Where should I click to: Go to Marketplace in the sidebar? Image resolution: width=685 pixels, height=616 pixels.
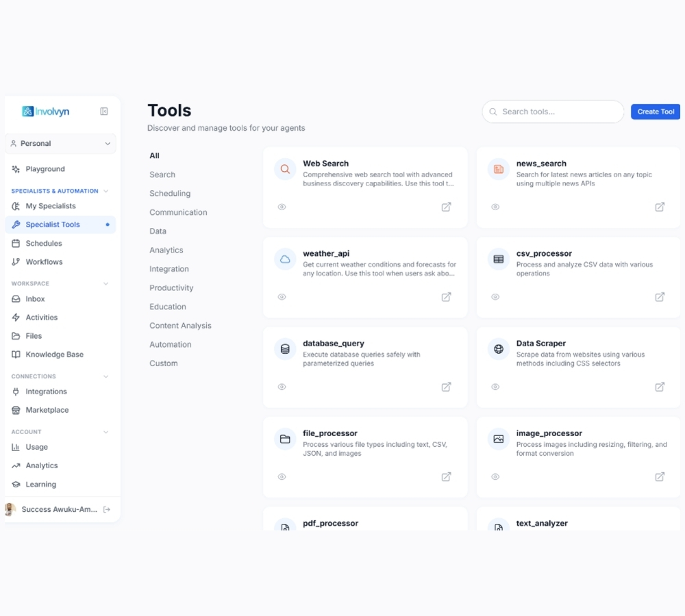coord(47,410)
